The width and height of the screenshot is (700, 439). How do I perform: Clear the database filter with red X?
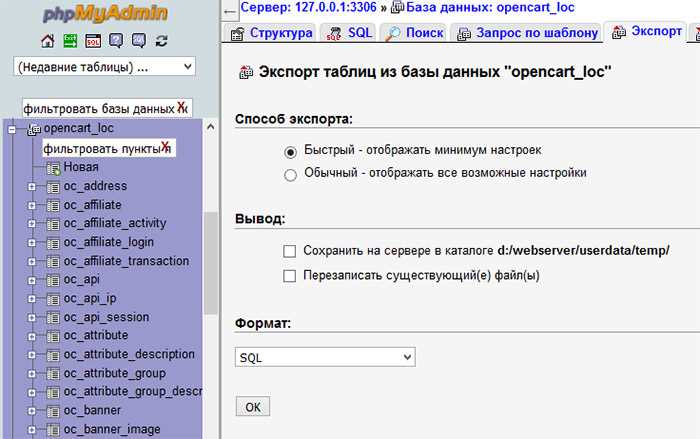pos(181,107)
